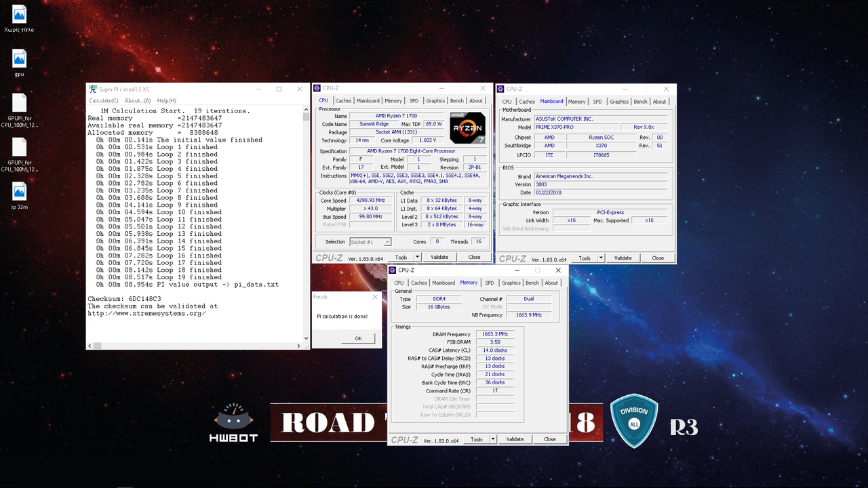
Task: Click Tools button in CPU window
Action: pos(401,258)
